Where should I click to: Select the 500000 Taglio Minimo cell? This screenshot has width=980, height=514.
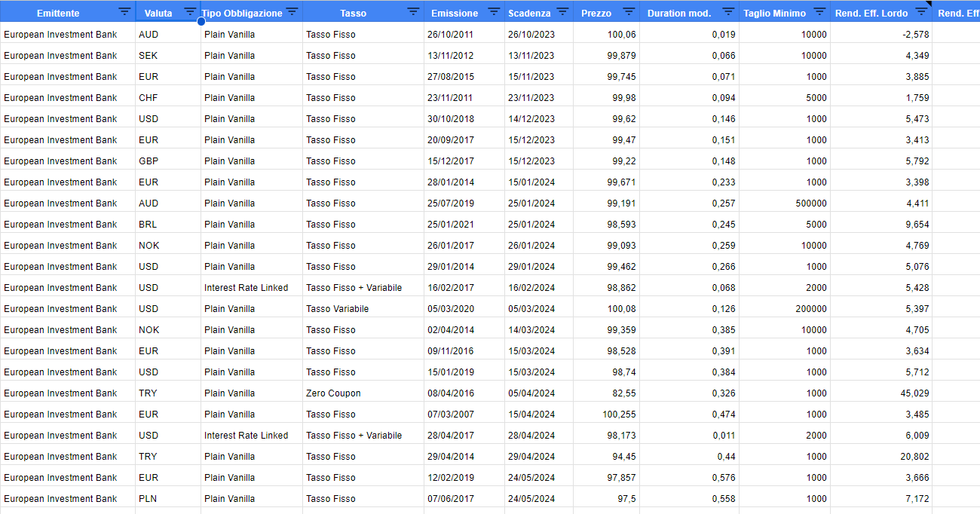(811, 203)
